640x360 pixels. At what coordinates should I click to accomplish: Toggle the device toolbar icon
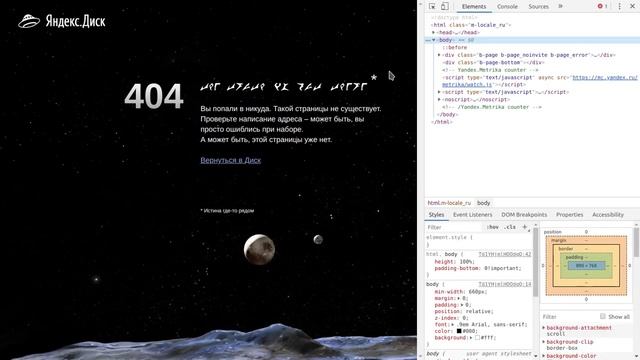tap(444, 6)
